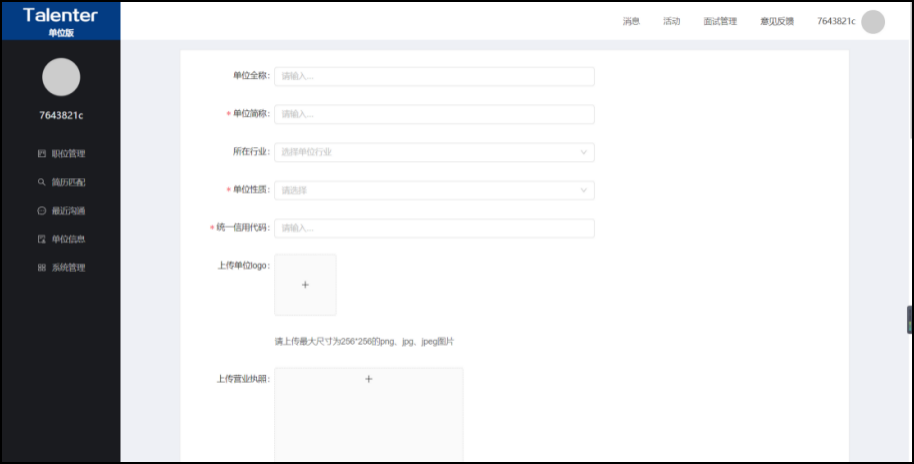This screenshot has height=464, width=914.
Task: Open the 消息 menu
Action: coord(631,22)
